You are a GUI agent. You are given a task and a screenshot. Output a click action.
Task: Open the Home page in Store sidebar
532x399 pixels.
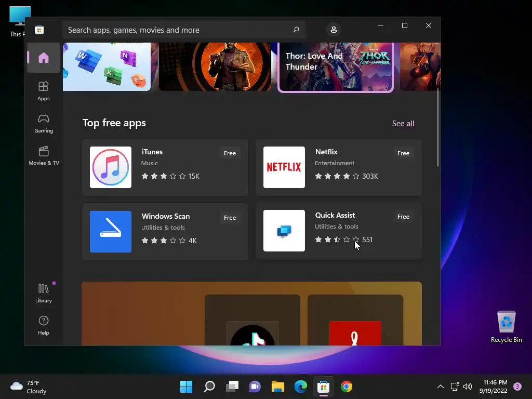click(44, 58)
